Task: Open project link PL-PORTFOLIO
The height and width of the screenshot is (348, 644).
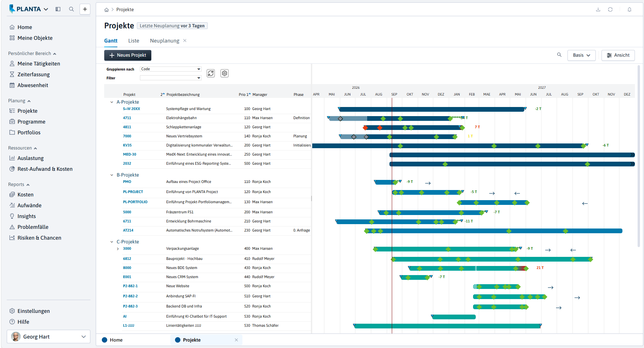Action: [x=135, y=202]
